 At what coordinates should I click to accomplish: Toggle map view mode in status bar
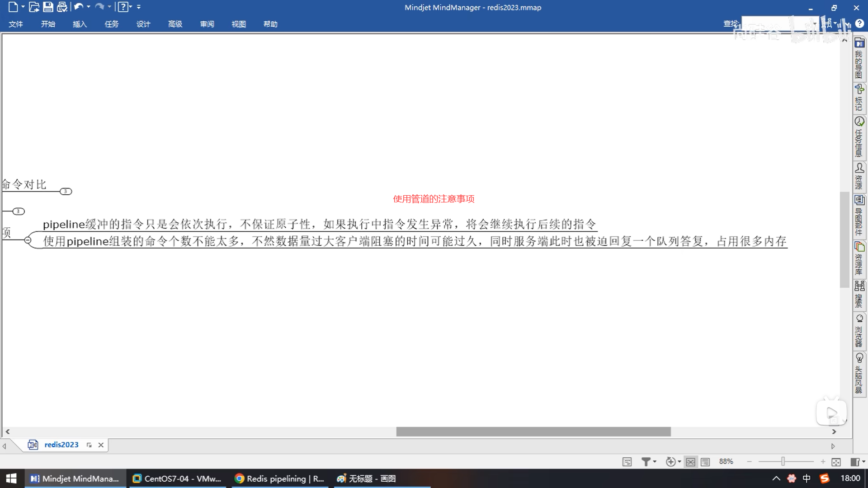click(690, 462)
